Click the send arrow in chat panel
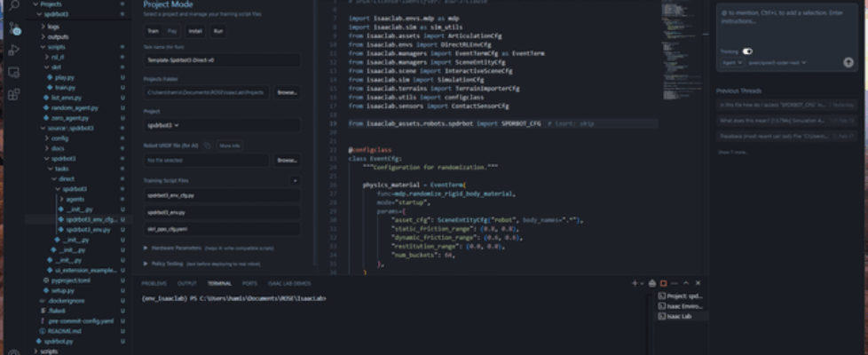Screen dimensions: 868x355 tap(848, 63)
